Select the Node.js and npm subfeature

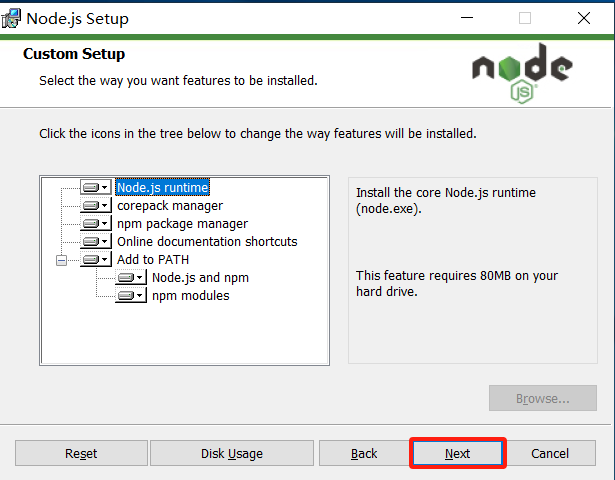tap(200, 278)
